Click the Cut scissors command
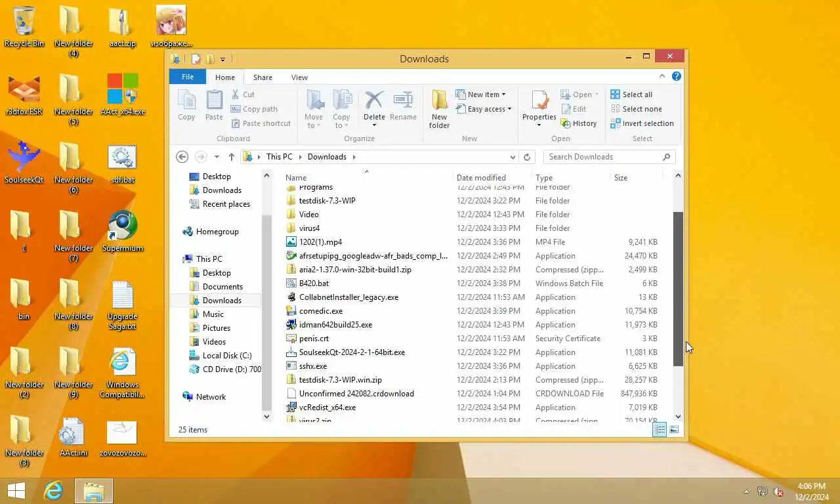 pyautogui.click(x=243, y=94)
